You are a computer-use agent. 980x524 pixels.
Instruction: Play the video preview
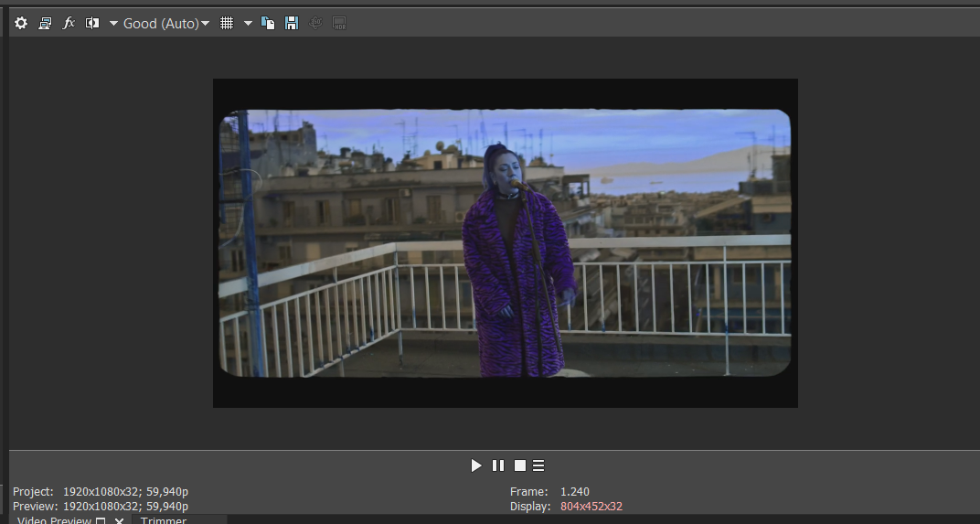[x=475, y=465]
